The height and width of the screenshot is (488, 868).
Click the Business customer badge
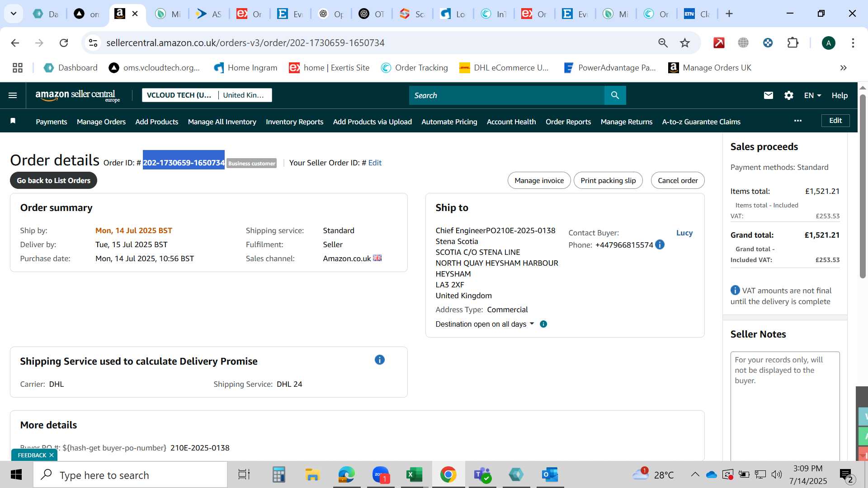point(252,163)
